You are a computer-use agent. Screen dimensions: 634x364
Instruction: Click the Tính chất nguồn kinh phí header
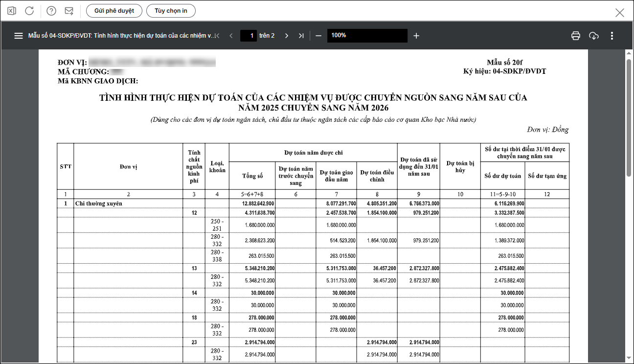point(194,167)
